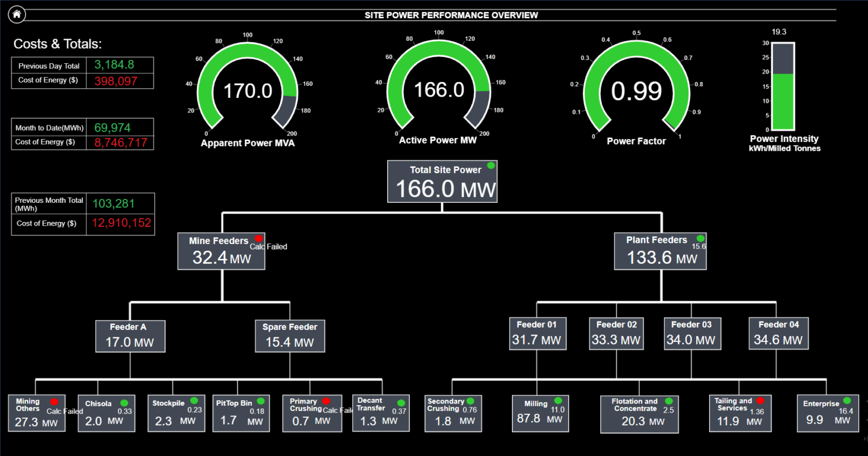Click the red status dot on Mining Others
The width and height of the screenshot is (868, 456).
[x=54, y=401]
